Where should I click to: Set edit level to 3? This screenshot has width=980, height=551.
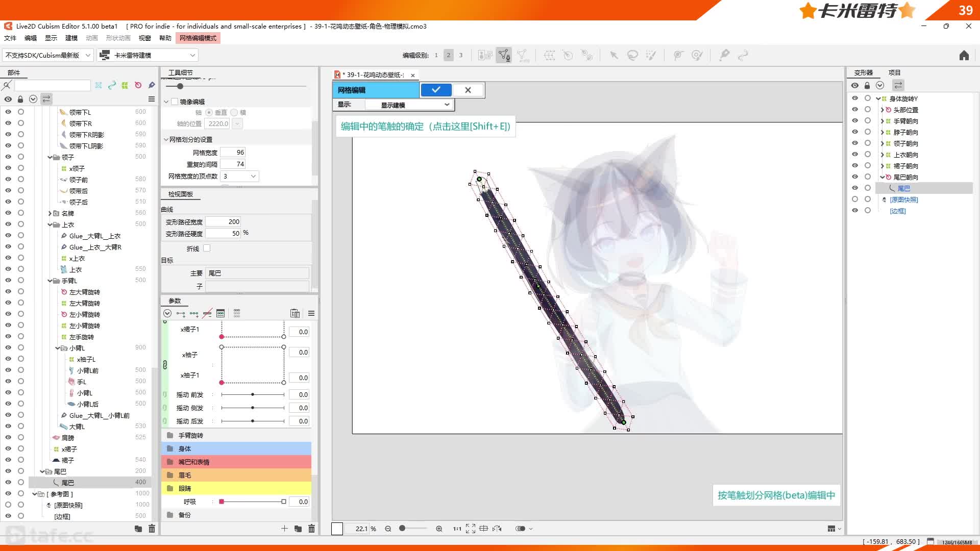coord(460,55)
